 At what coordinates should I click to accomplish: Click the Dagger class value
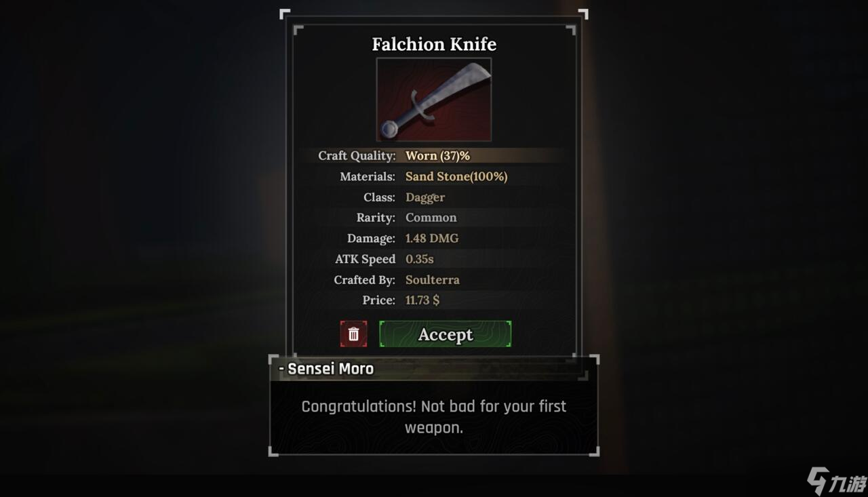(425, 197)
